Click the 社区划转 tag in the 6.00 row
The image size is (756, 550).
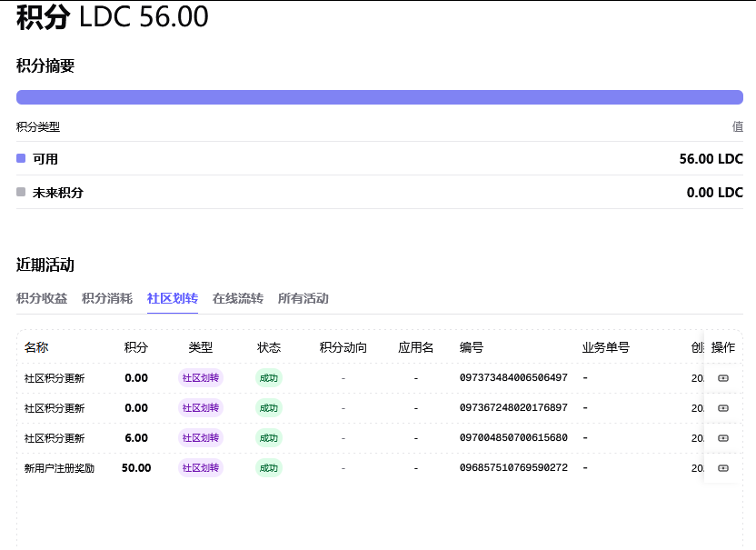tap(201, 438)
